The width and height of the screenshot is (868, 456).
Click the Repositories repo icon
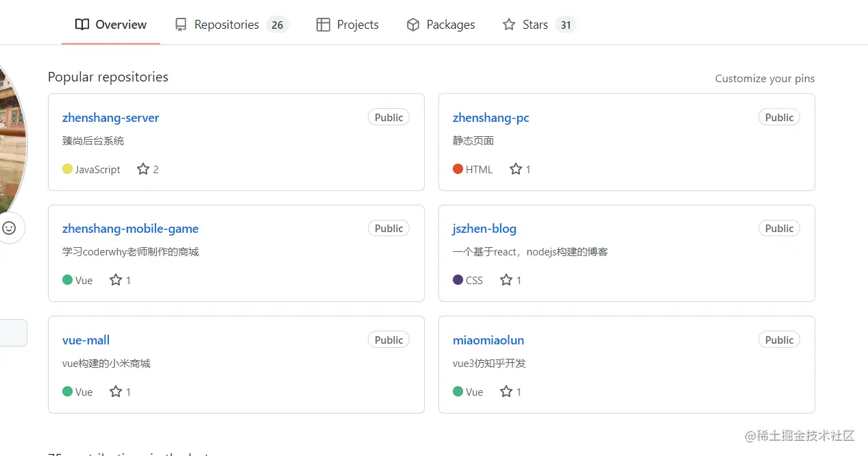pyautogui.click(x=181, y=25)
